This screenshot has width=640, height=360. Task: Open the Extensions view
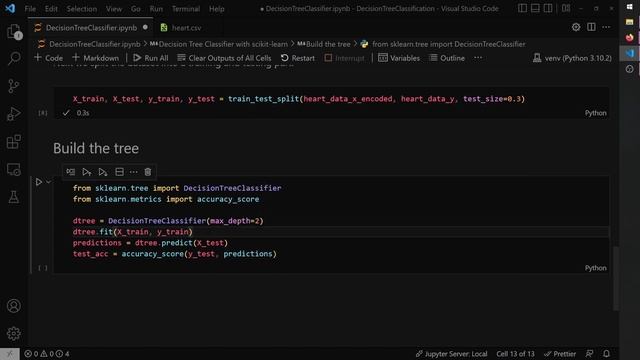[x=14, y=142]
